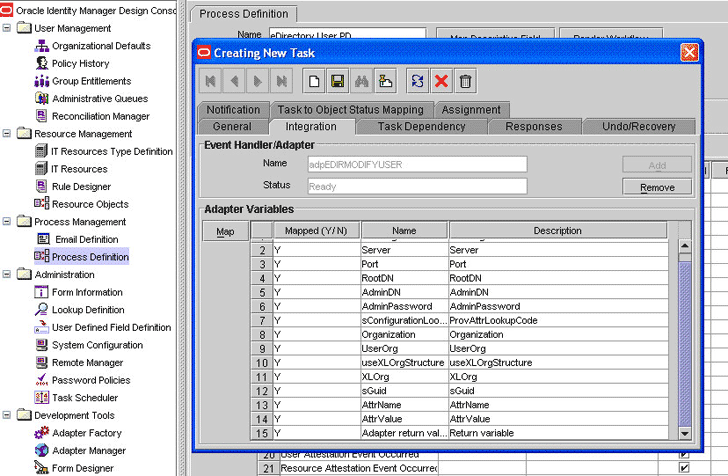
Task: Go to next record arrow
Action: [x=257, y=81]
